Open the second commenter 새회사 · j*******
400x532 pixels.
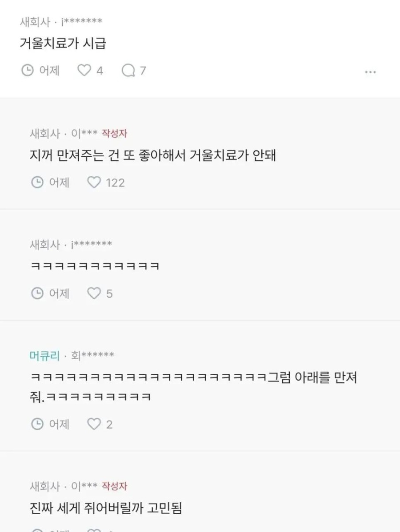(71, 244)
